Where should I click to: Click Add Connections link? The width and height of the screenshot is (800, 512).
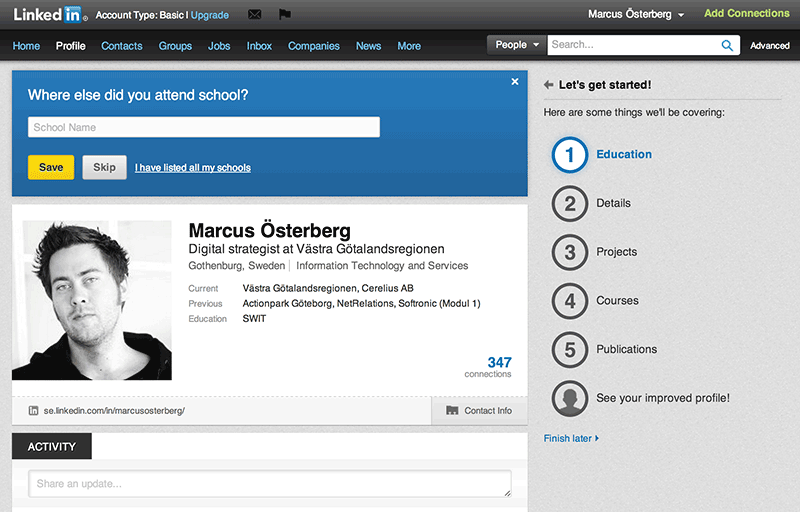tap(746, 13)
